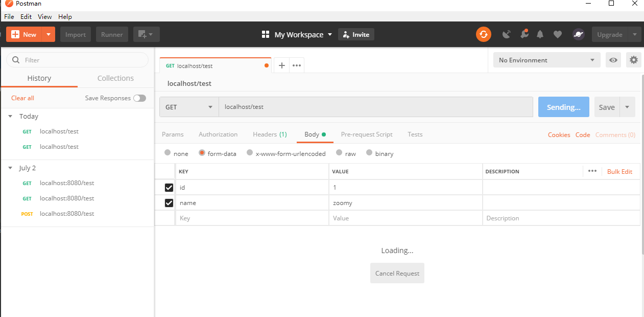This screenshot has width=644, height=317.
Task: Open the user avatar planet icon
Action: point(578,34)
